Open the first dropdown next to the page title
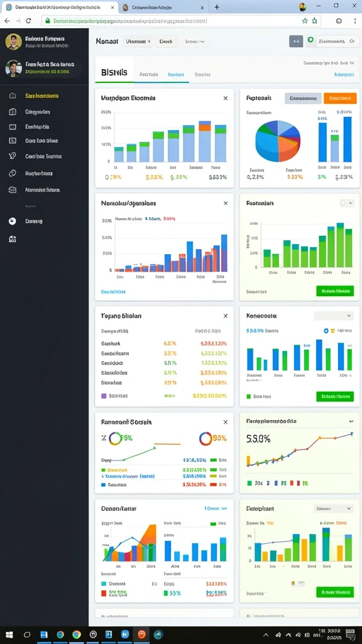362x644 pixels. click(x=138, y=41)
